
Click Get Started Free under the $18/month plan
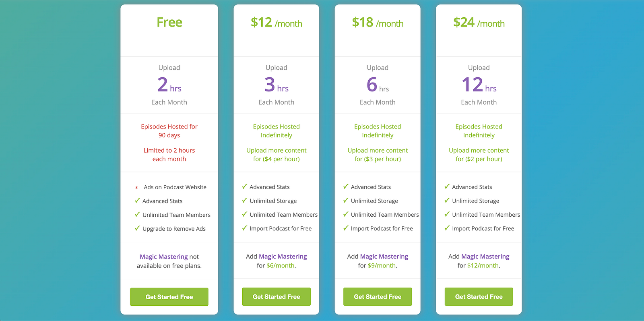pyautogui.click(x=378, y=296)
